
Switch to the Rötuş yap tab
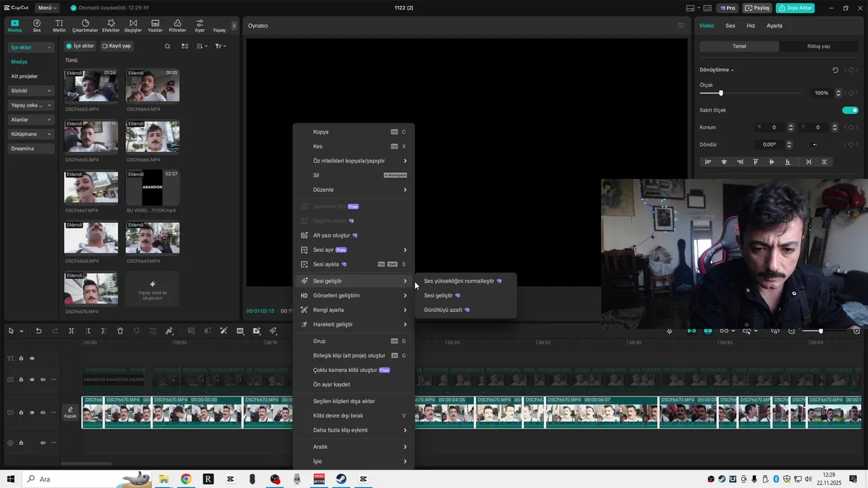(818, 46)
